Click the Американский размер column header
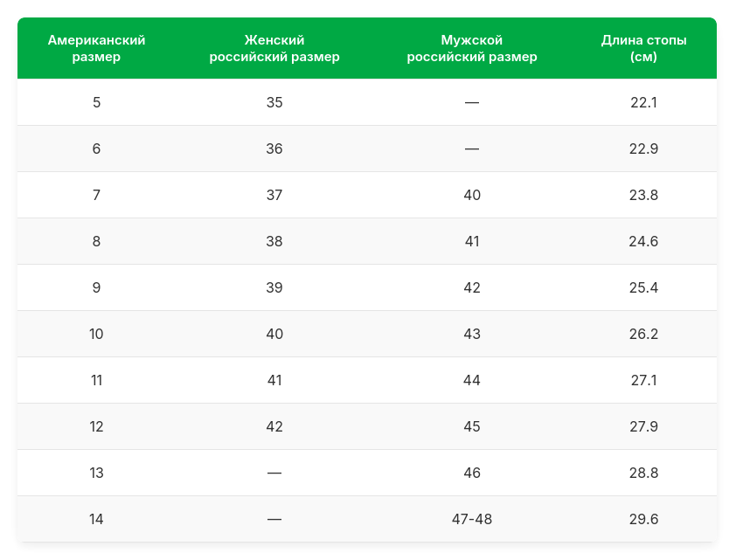The image size is (736, 560). [x=96, y=49]
